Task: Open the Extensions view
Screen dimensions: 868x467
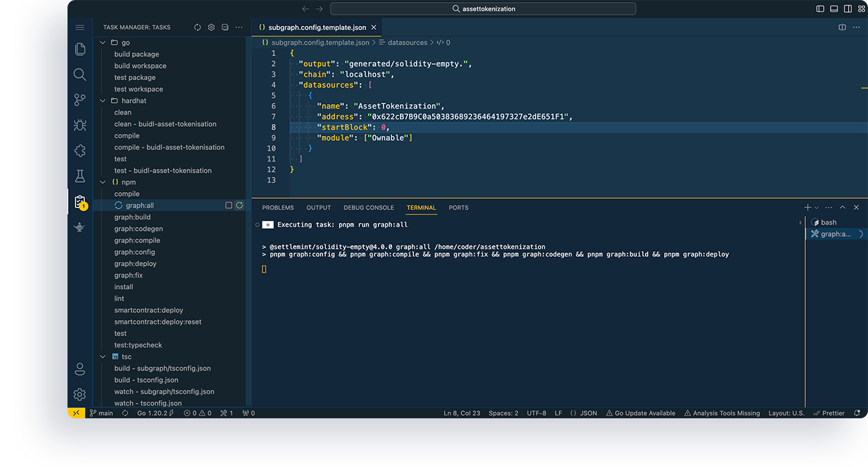Action: click(x=79, y=151)
